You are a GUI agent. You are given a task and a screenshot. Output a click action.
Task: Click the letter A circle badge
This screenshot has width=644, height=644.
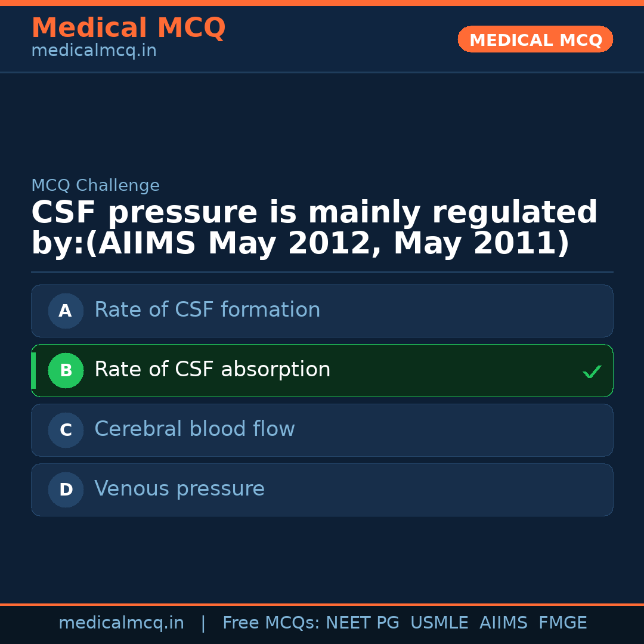click(66, 311)
